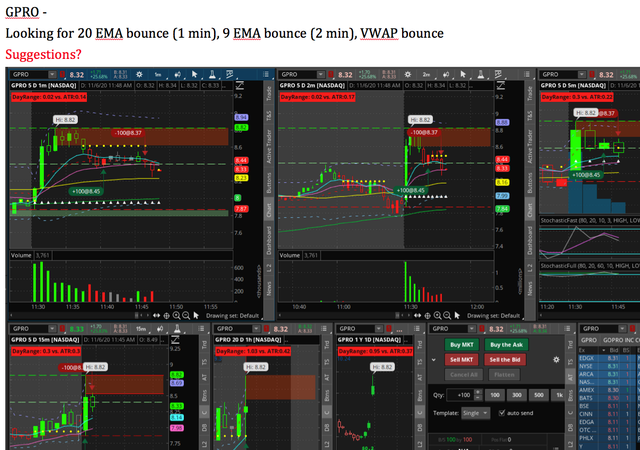Switch to the Dashboard side tab on 2m chart
This screenshot has width=640, height=450.
[x=530, y=241]
